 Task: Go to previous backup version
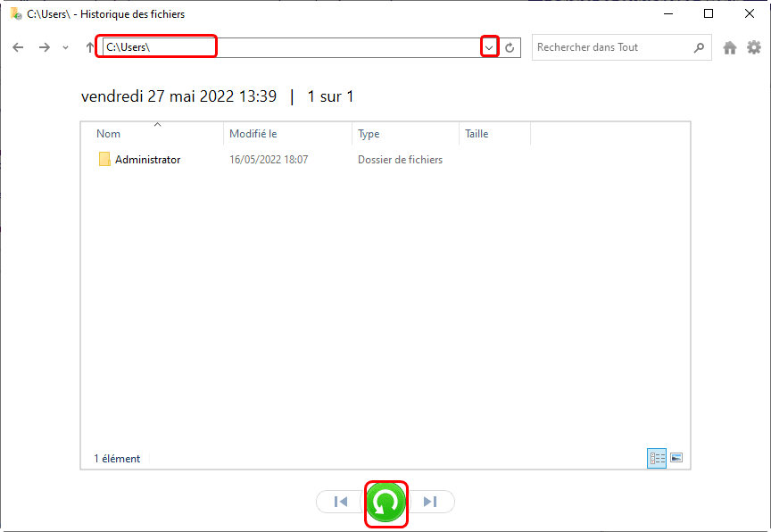click(x=340, y=502)
